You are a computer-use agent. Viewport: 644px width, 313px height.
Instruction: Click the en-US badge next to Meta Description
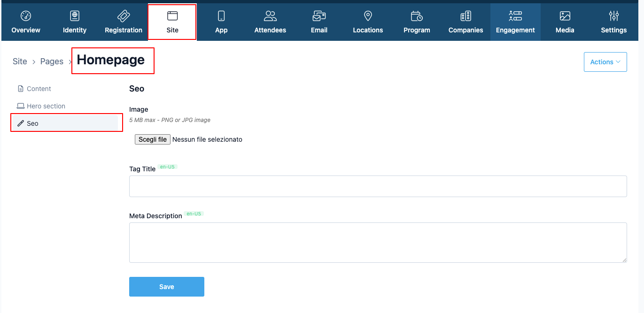(x=194, y=214)
